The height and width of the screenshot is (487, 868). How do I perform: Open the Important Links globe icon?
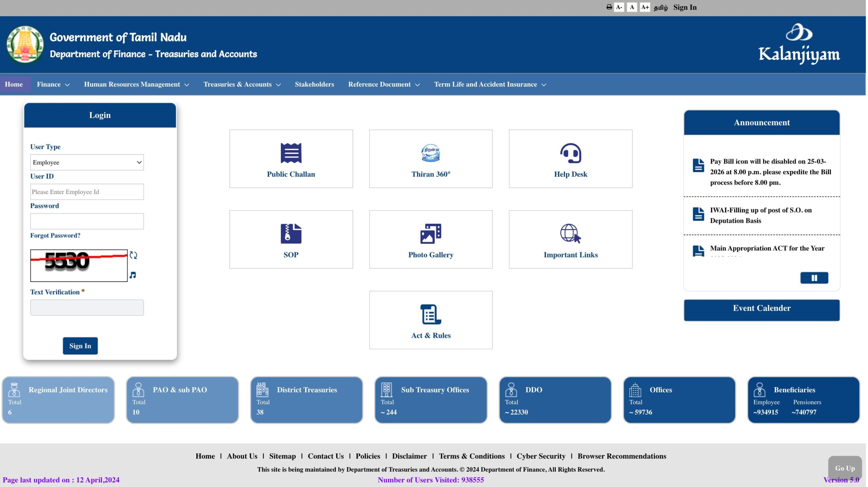[570, 234]
